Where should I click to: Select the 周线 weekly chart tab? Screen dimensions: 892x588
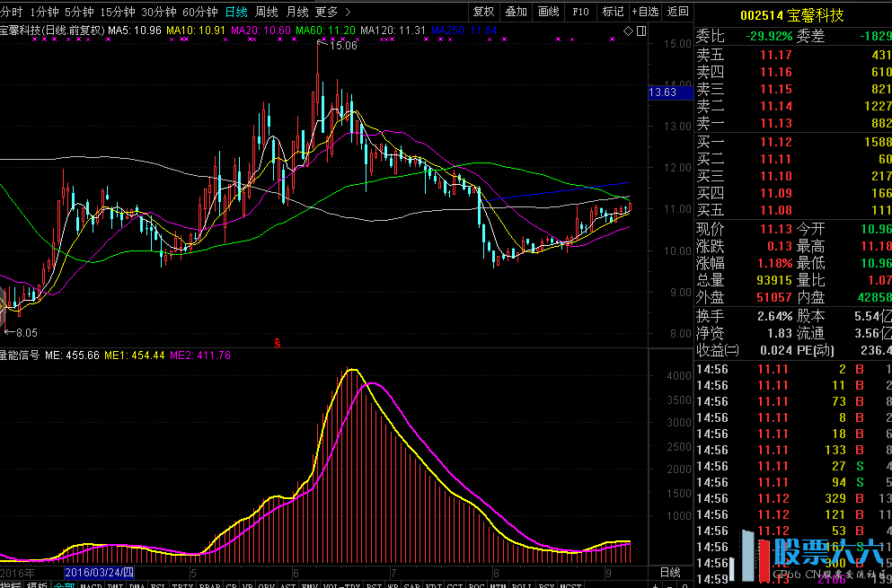click(267, 12)
